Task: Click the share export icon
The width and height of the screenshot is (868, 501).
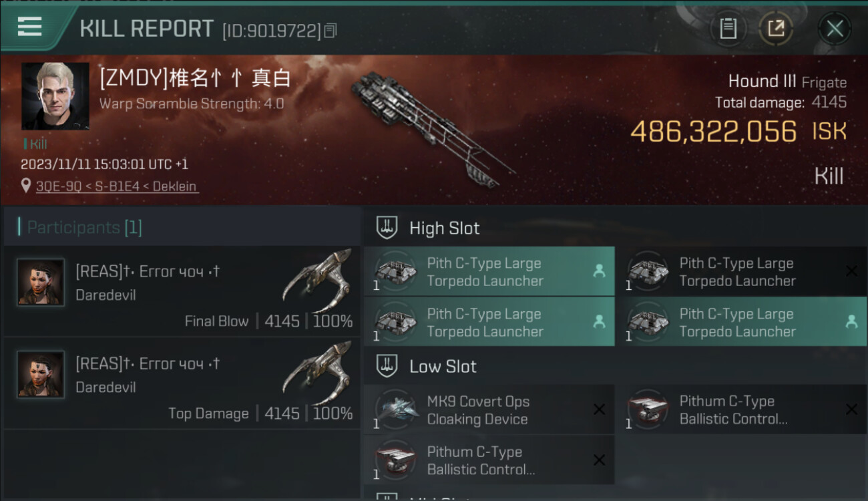Action: click(x=776, y=29)
